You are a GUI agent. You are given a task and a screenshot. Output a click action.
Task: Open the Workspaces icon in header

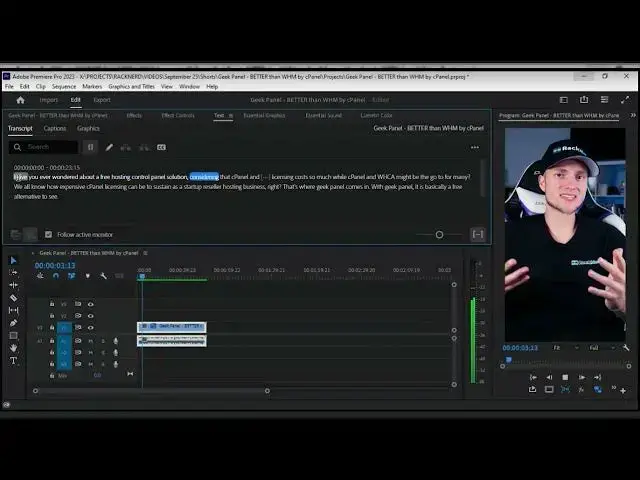(x=564, y=100)
